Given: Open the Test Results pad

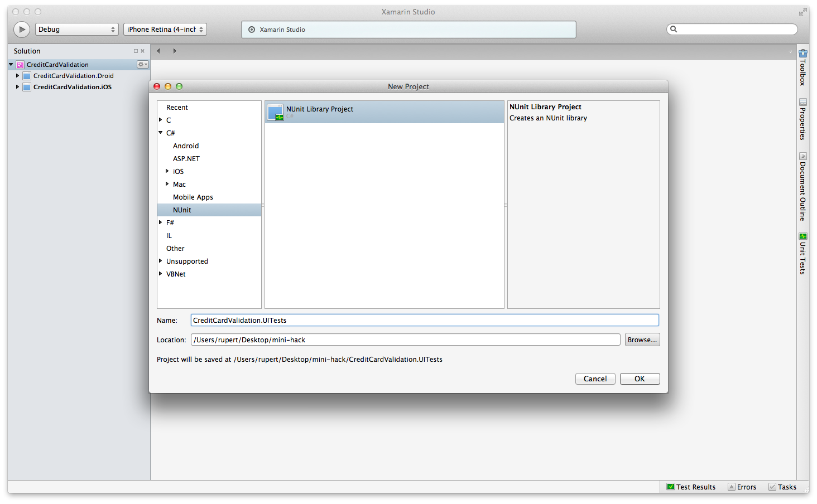Looking at the screenshot, I should (691, 487).
